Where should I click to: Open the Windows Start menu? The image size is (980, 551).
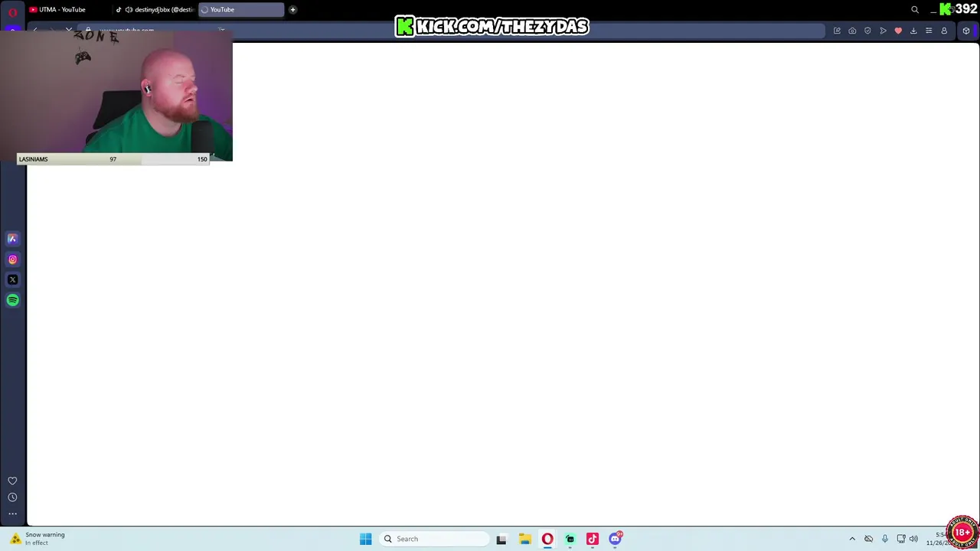tap(366, 539)
